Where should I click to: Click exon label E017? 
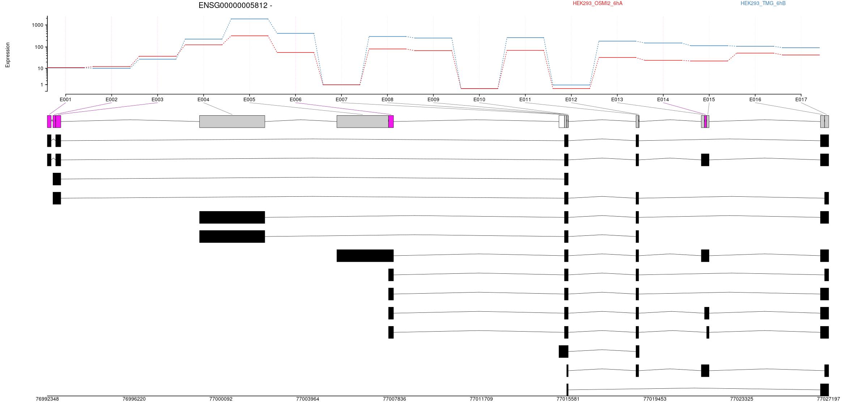tap(801, 99)
